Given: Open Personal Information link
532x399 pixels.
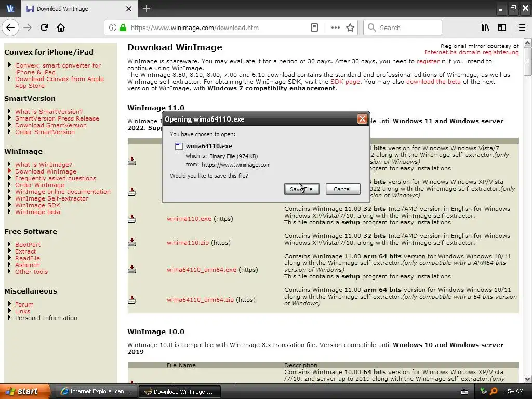Looking at the screenshot, I should (46, 318).
